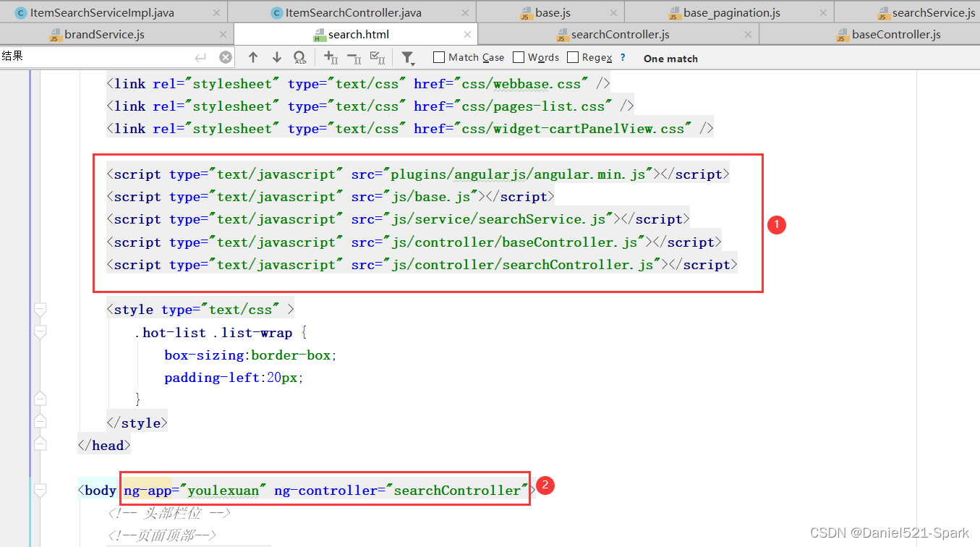The width and height of the screenshot is (980, 547).
Task: Open the search filter dropdown
Action: click(408, 58)
